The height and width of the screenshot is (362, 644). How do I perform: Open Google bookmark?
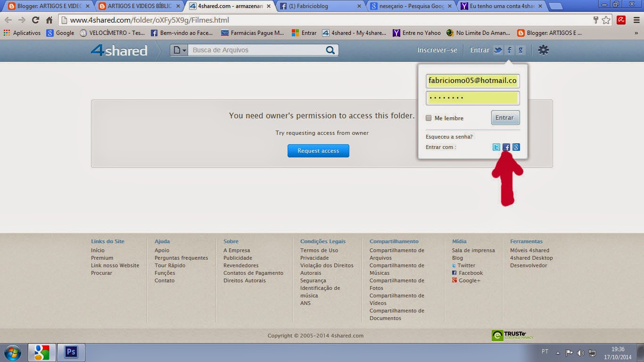point(60,33)
